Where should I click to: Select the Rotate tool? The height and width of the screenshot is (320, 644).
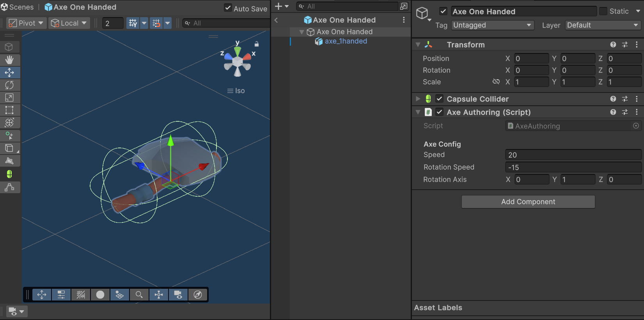click(9, 85)
